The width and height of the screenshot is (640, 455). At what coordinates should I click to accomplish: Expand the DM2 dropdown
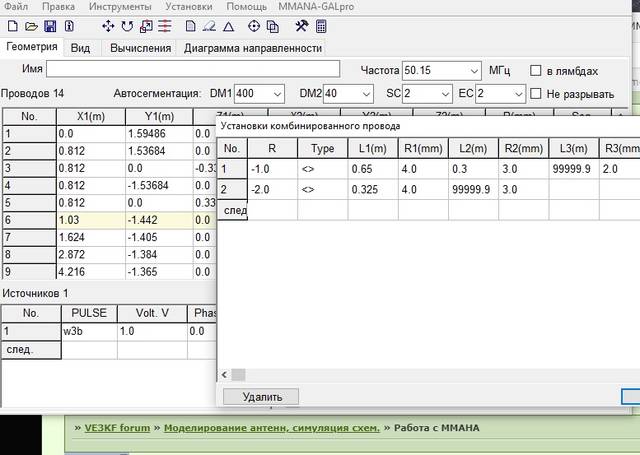click(x=366, y=94)
